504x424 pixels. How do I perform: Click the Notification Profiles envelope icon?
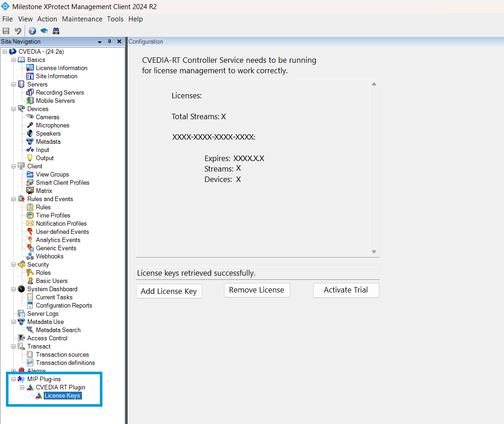pyautogui.click(x=30, y=223)
